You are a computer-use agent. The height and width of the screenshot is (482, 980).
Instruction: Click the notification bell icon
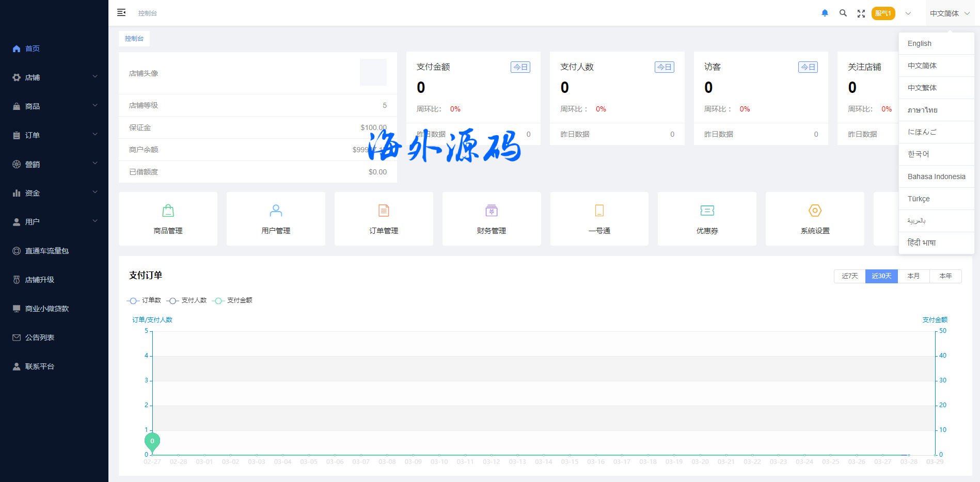click(x=825, y=13)
